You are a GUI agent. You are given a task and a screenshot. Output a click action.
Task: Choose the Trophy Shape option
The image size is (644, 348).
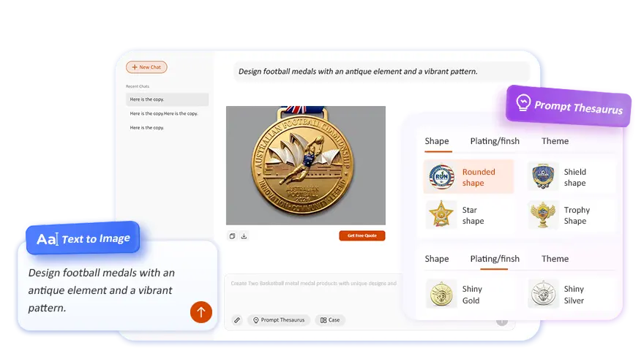pyautogui.click(x=571, y=215)
